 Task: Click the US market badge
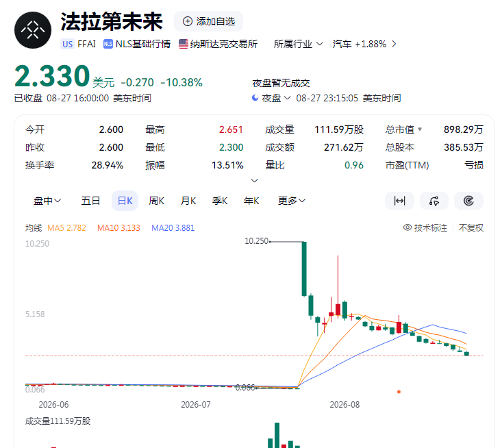coord(68,44)
